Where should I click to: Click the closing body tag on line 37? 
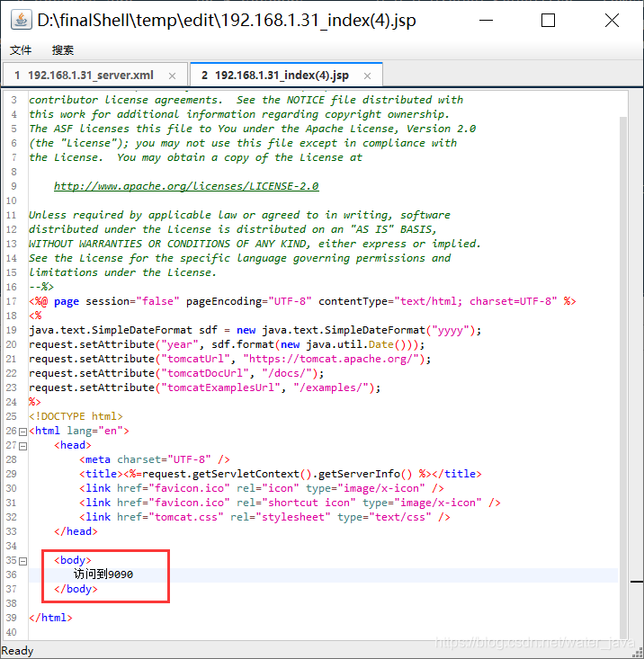click(x=76, y=589)
